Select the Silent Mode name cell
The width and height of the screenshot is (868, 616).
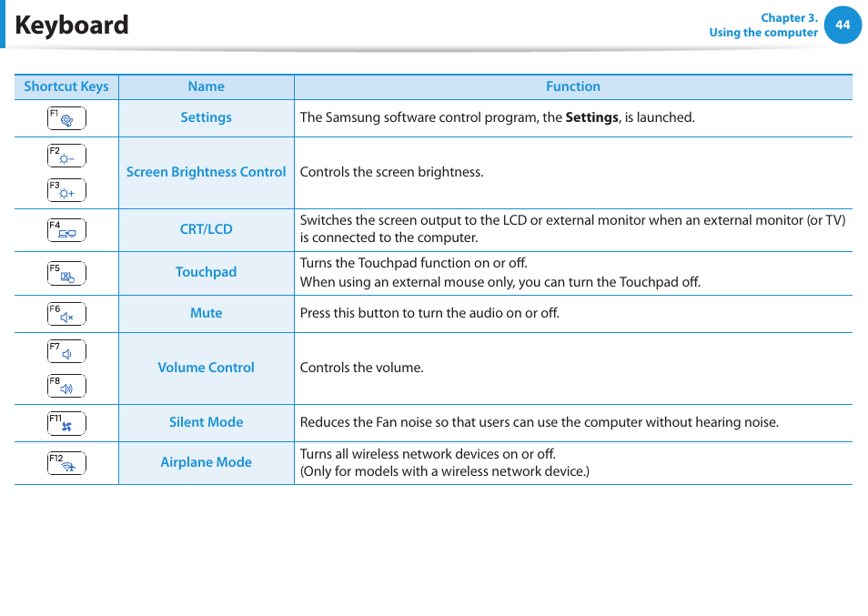206,423
